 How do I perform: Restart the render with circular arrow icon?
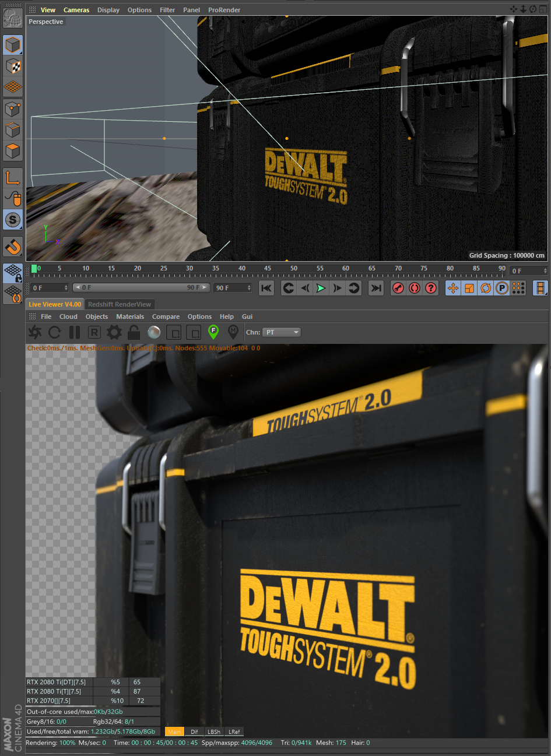[x=55, y=332]
